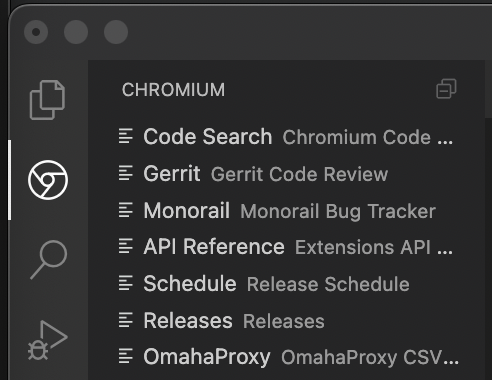Click the "Extensions API ..." description text

pos(374,247)
